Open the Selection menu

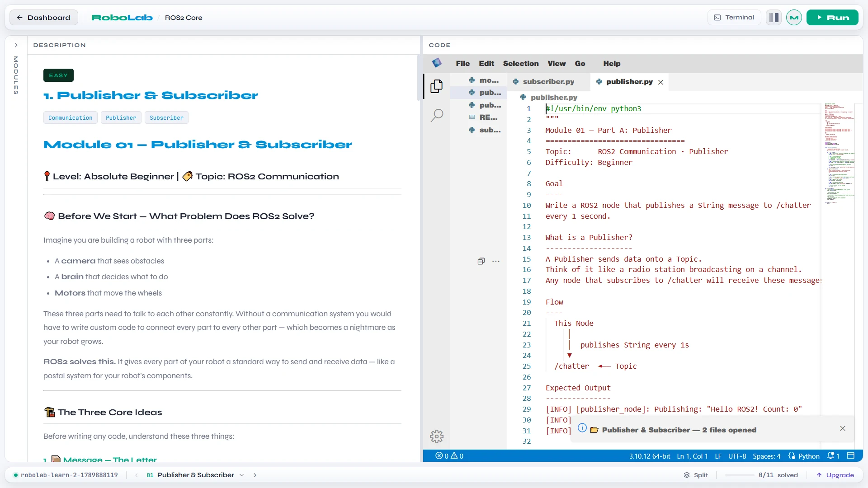(x=521, y=64)
